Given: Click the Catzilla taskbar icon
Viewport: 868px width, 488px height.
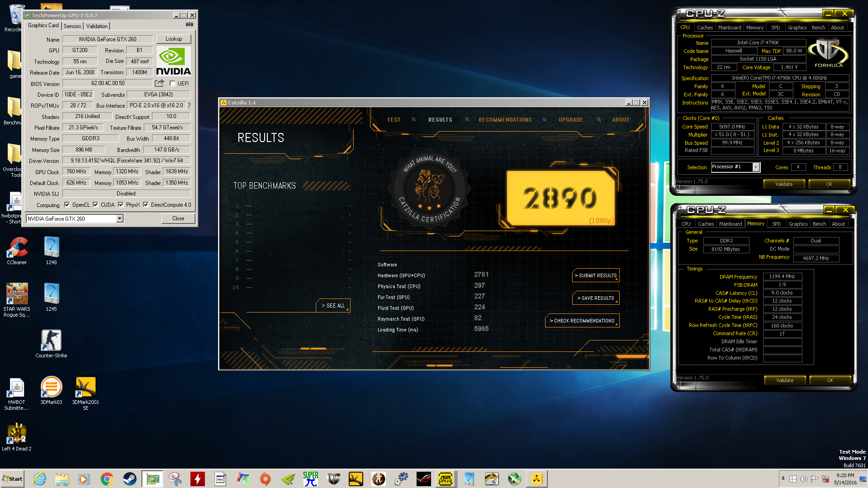Looking at the screenshot, I should point(536,479).
